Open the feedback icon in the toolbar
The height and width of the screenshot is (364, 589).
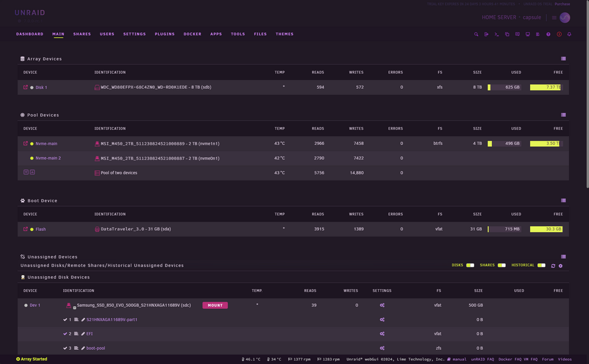(x=517, y=34)
